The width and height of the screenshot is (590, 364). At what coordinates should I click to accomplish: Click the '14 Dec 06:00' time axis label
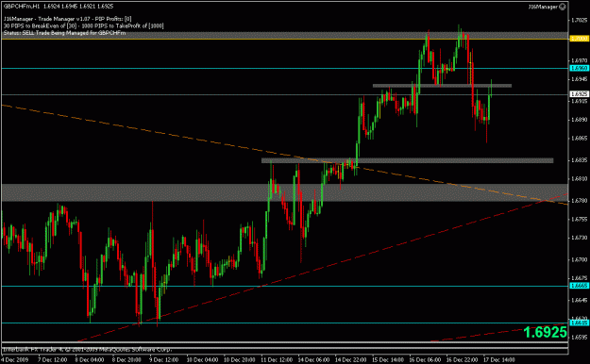314,360
